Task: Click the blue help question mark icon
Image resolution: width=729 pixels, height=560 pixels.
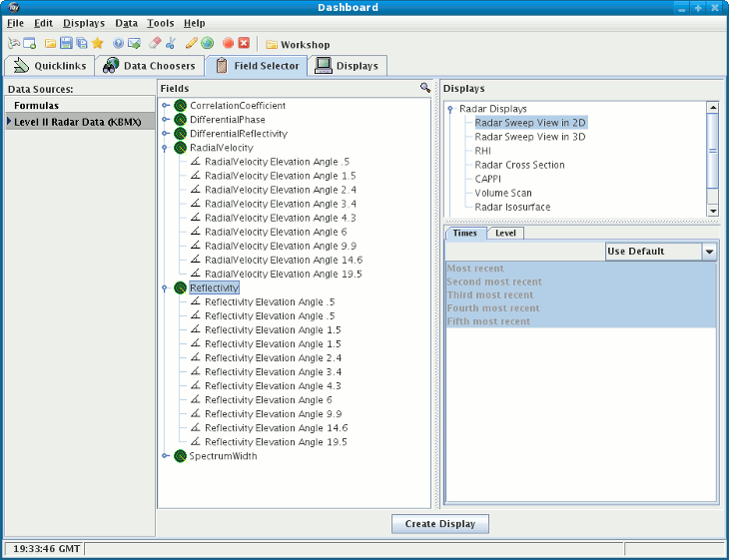Action: (x=118, y=44)
